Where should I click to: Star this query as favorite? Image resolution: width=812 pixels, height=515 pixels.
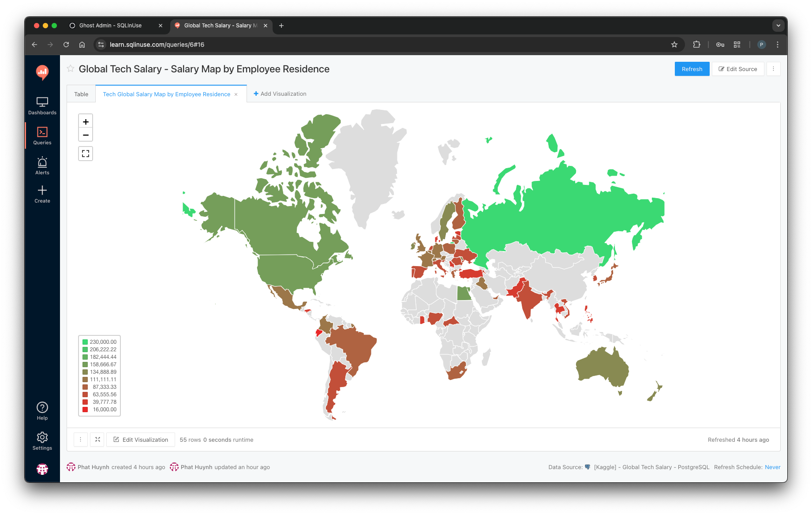coord(71,68)
